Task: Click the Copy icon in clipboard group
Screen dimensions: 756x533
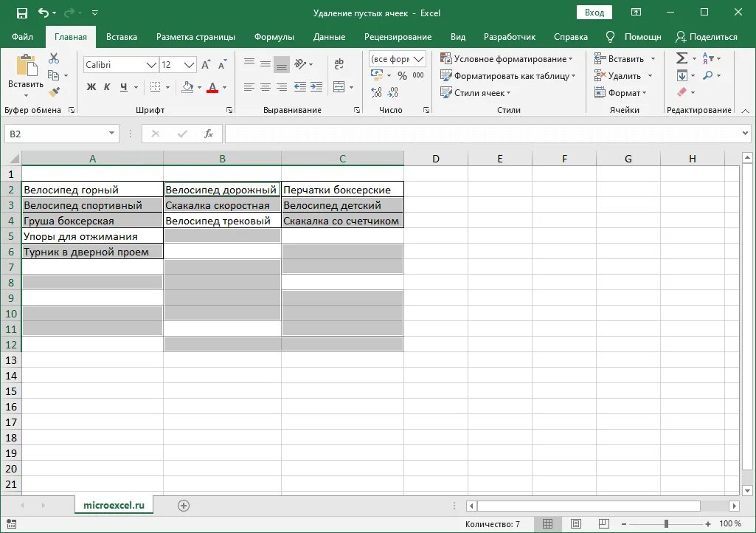Action: coord(54,75)
